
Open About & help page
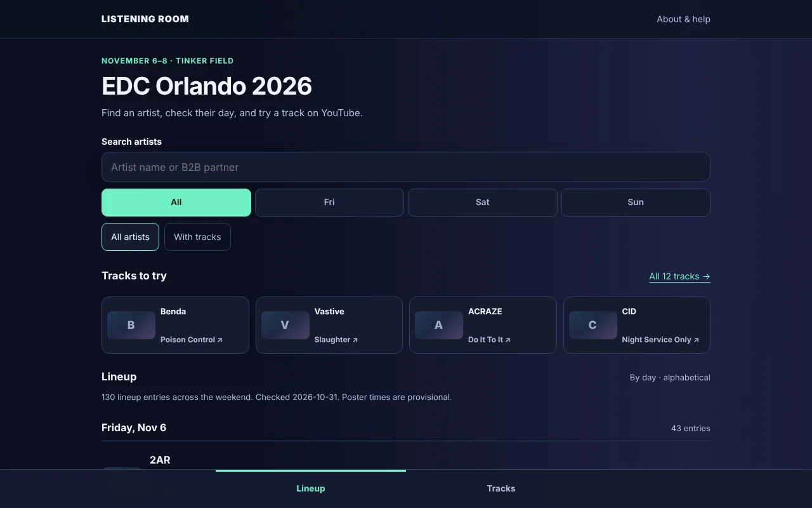point(683,19)
